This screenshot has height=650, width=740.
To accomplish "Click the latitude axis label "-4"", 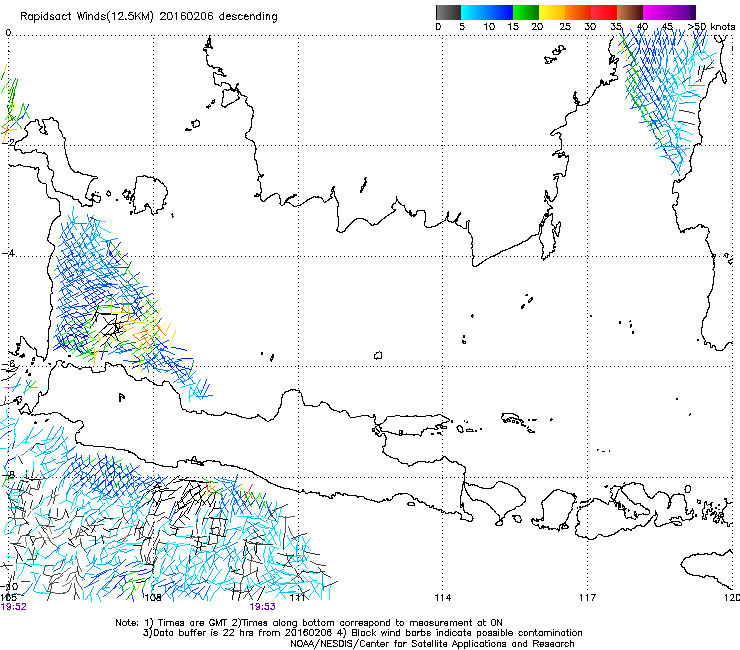I will click(8, 253).
